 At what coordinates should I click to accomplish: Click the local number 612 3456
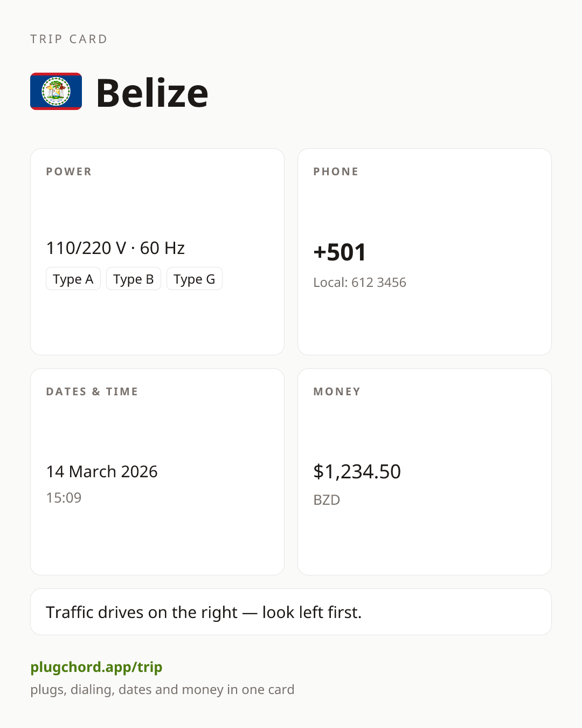tap(379, 283)
